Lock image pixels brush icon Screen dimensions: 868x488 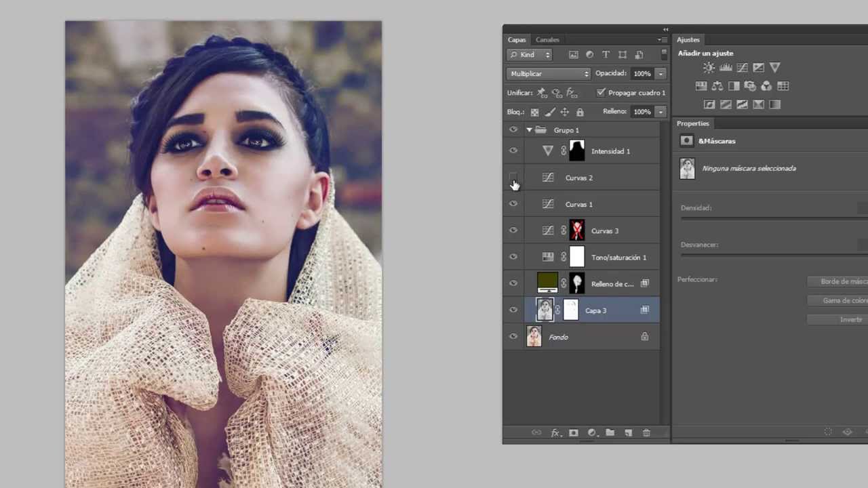pyautogui.click(x=550, y=112)
